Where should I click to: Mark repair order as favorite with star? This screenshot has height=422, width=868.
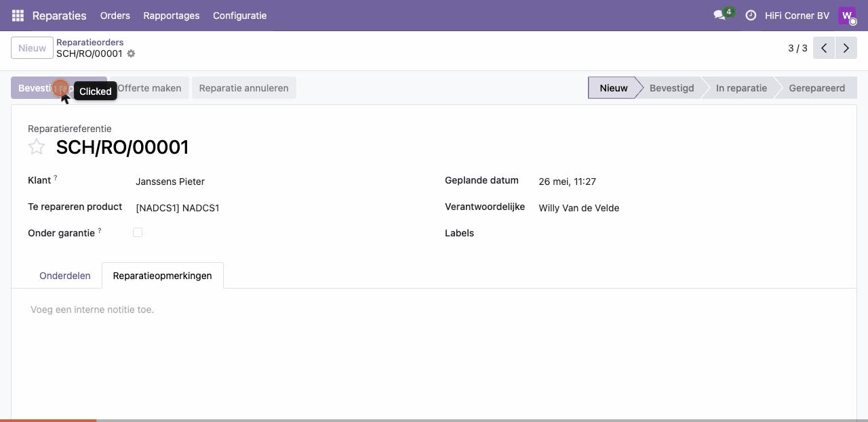coord(37,147)
